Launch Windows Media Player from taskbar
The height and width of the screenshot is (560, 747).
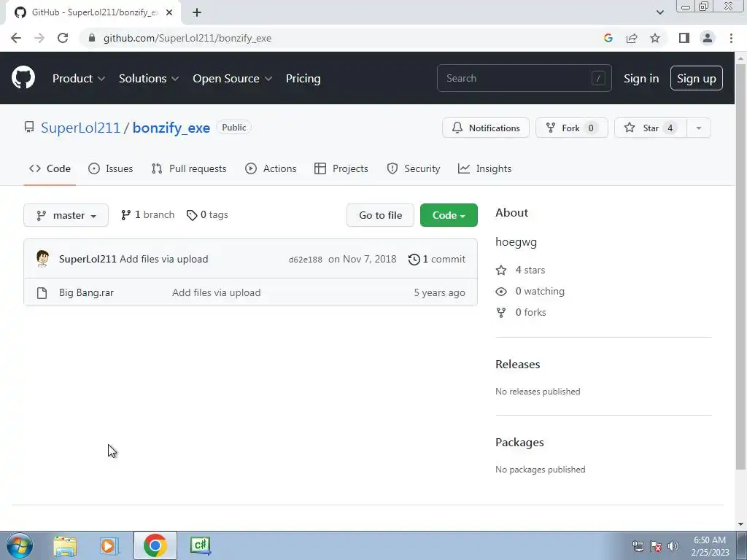[x=109, y=545]
